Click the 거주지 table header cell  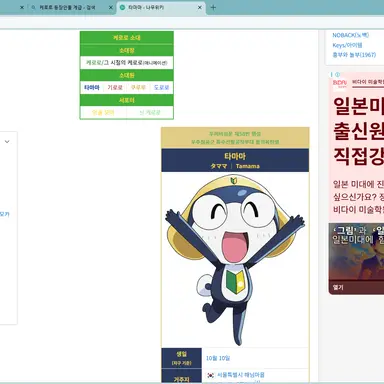182,377
